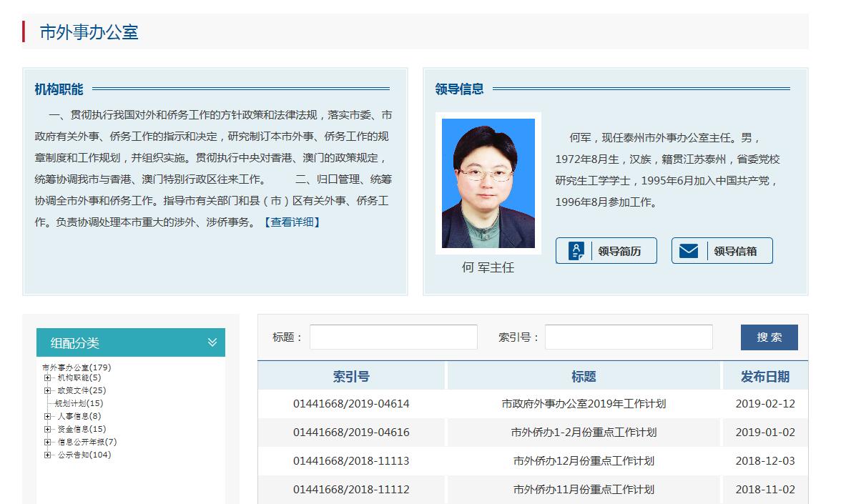Focus the 索引号 input field

pyautogui.click(x=629, y=337)
